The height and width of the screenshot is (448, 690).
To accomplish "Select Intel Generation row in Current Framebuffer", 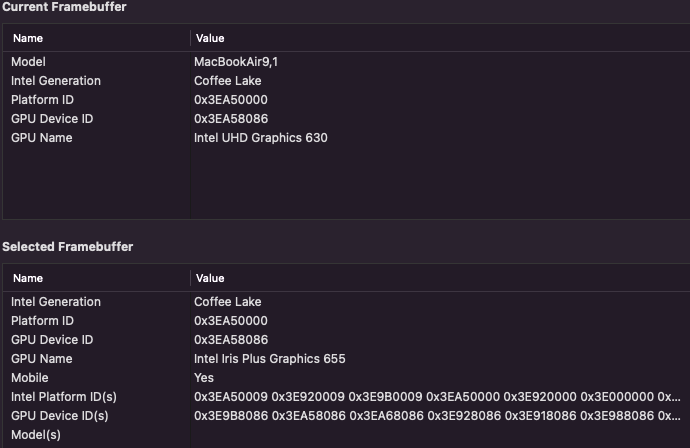I will [x=347, y=81].
